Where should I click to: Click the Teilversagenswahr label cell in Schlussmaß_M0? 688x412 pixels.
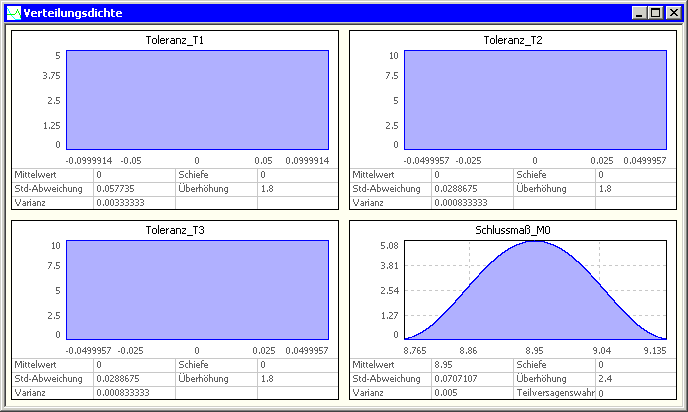[554, 393]
